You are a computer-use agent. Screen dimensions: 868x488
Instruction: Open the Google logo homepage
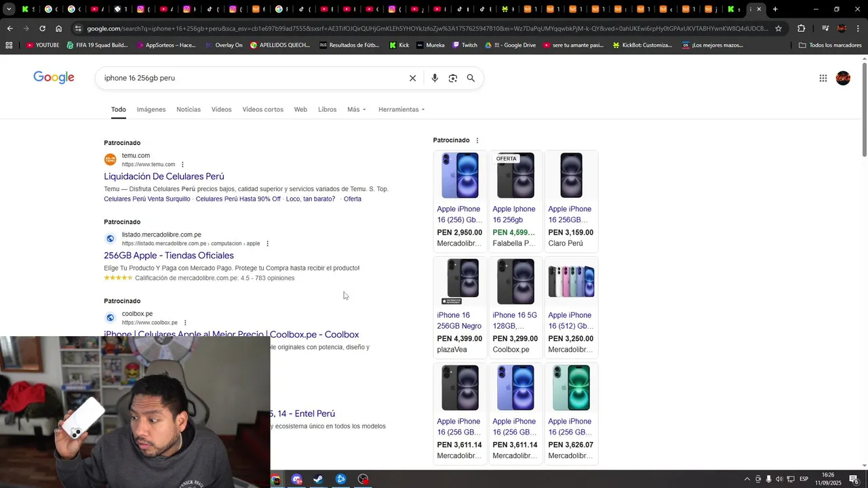[54, 78]
